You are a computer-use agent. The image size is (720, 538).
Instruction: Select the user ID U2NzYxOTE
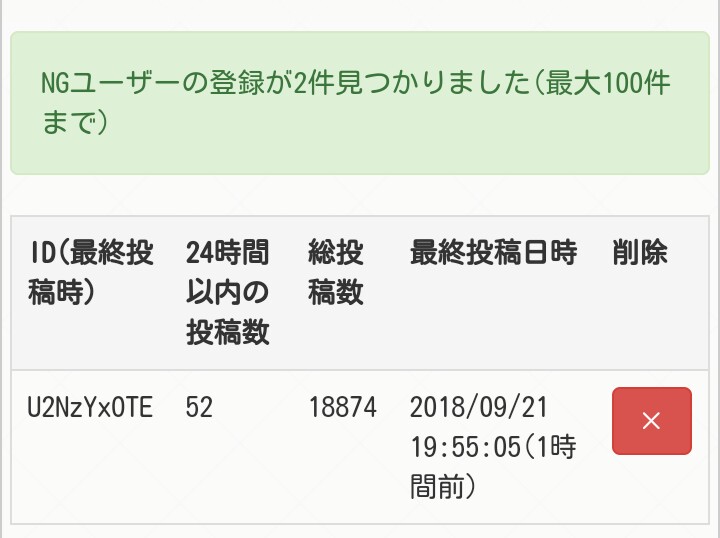90,407
